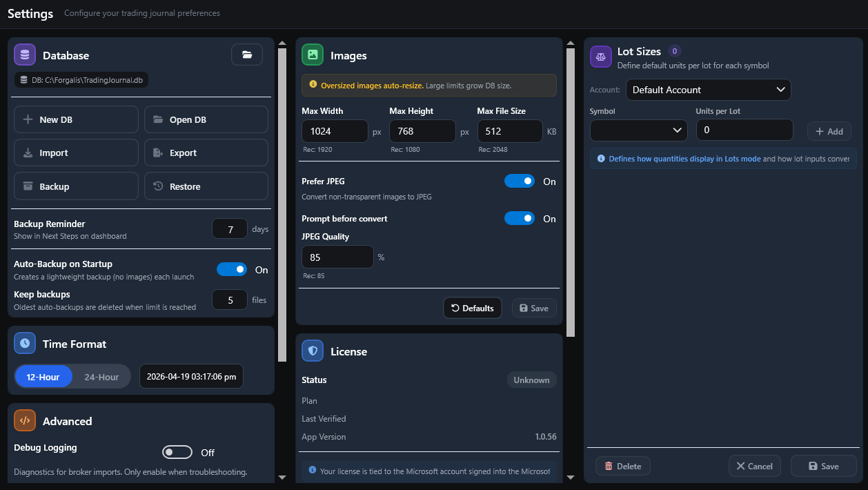
Task: Click the warning icon in the oversized images notice
Action: (313, 84)
